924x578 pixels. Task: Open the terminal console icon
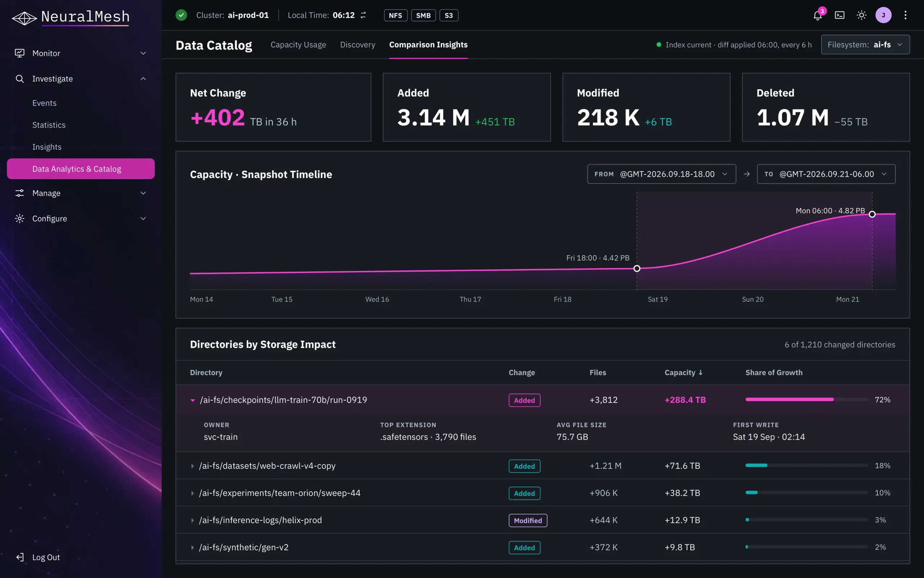(x=839, y=15)
